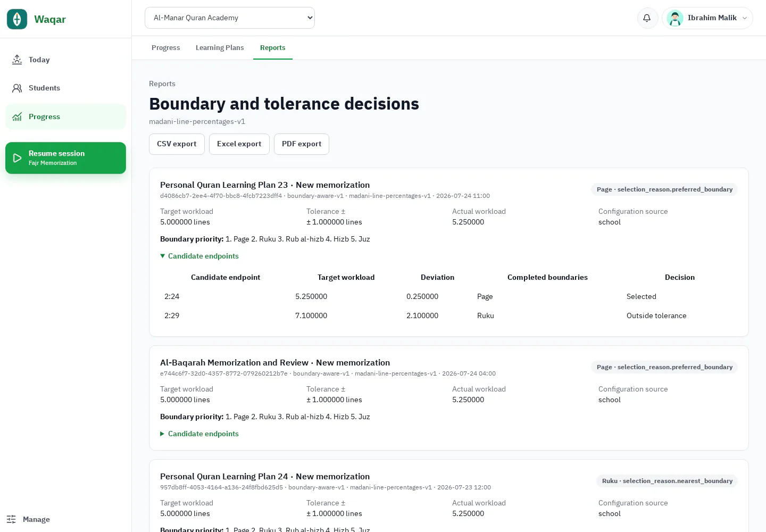Click candidate endpoint 2:24
Screen dimensions: 766x532
point(172,296)
